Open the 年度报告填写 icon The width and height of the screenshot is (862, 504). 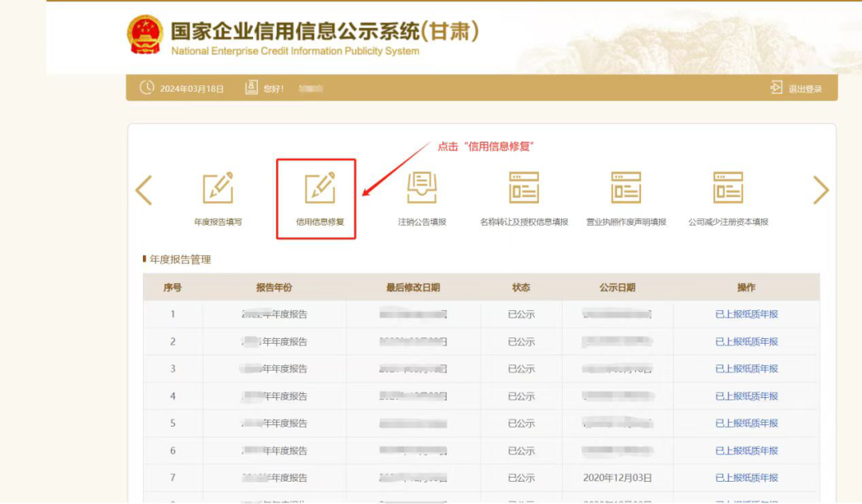point(218,189)
